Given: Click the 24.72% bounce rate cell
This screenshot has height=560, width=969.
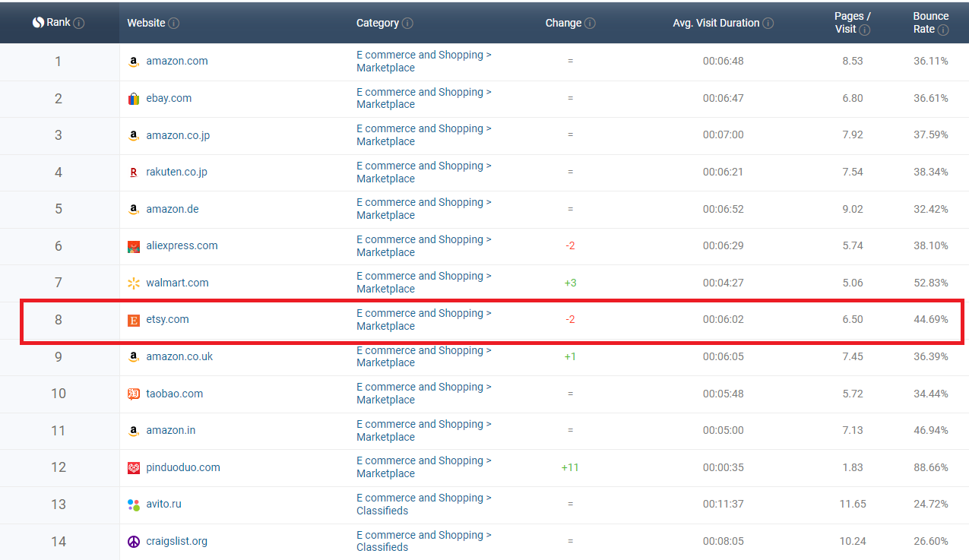Looking at the screenshot, I should tap(931, 504).
